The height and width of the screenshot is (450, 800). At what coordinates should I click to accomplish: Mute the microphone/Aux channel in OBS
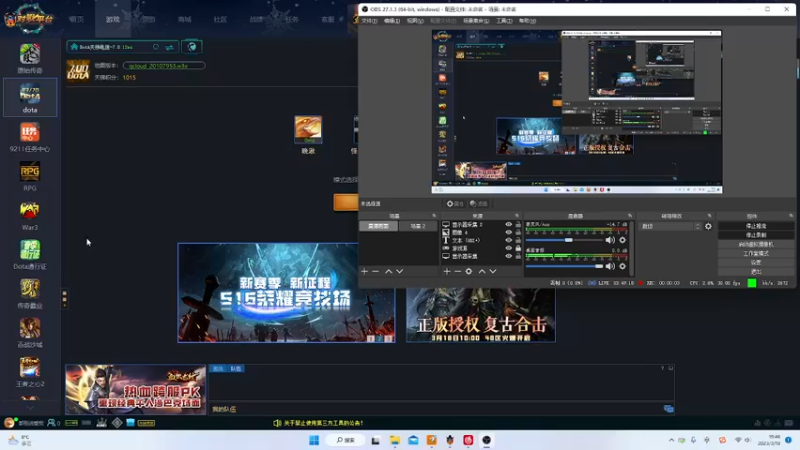click(x=610, y=240)
